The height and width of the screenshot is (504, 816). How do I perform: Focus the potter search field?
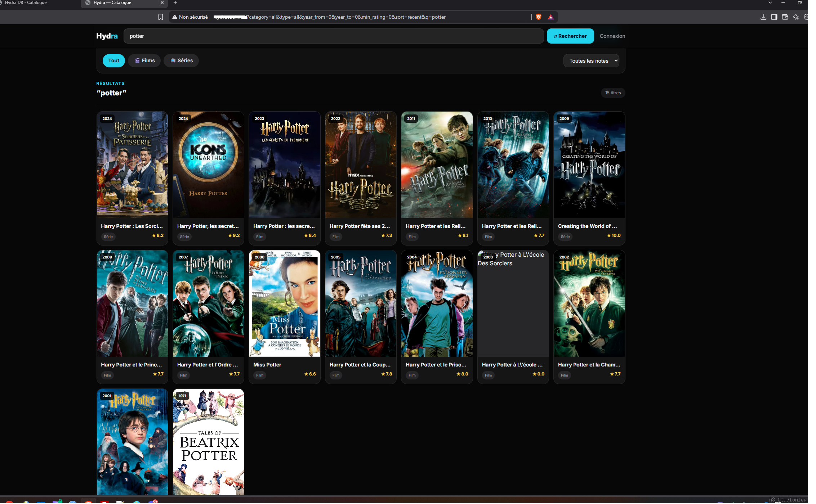pyautogui.click(x=334, y=36)
